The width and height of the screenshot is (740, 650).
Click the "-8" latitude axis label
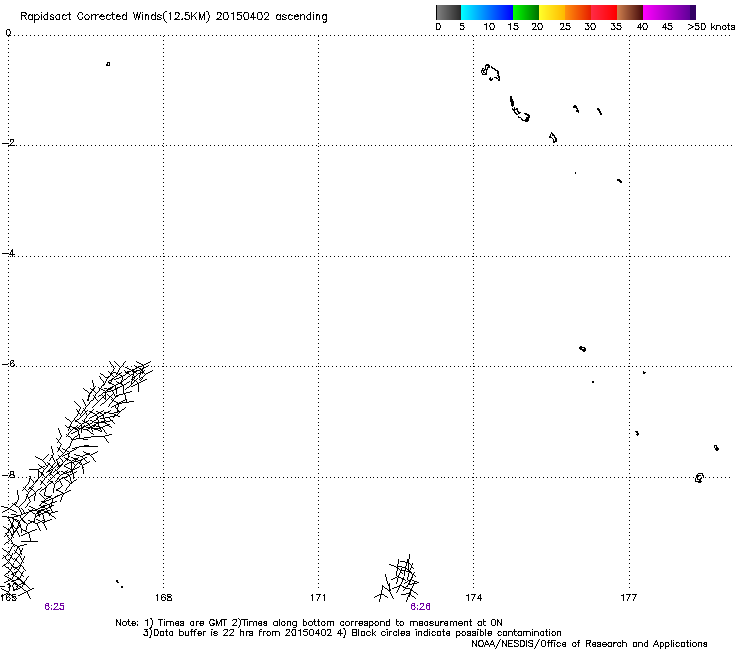[x=8, y=474]
